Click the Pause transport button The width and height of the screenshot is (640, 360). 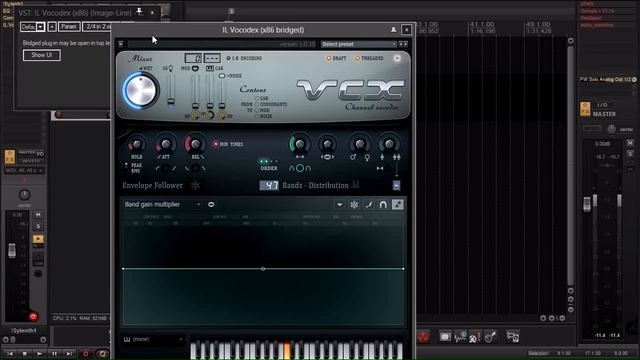(54, 353)
